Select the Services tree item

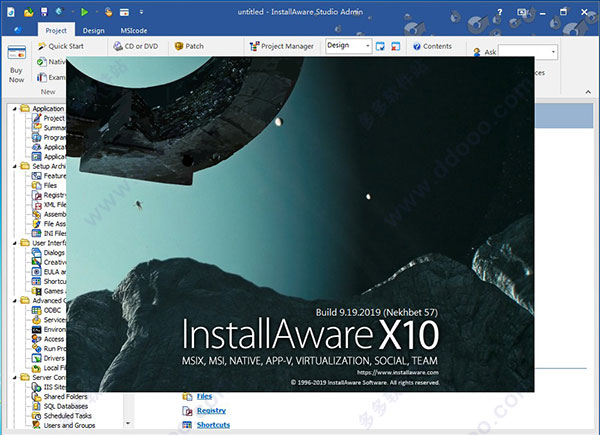click(x=49, y=320)
